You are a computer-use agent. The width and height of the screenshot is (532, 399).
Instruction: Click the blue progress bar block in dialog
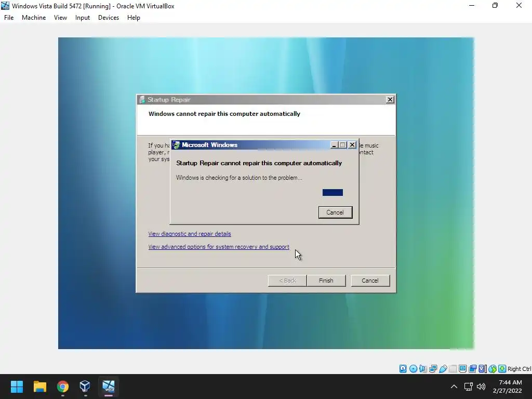pos(332,192)
